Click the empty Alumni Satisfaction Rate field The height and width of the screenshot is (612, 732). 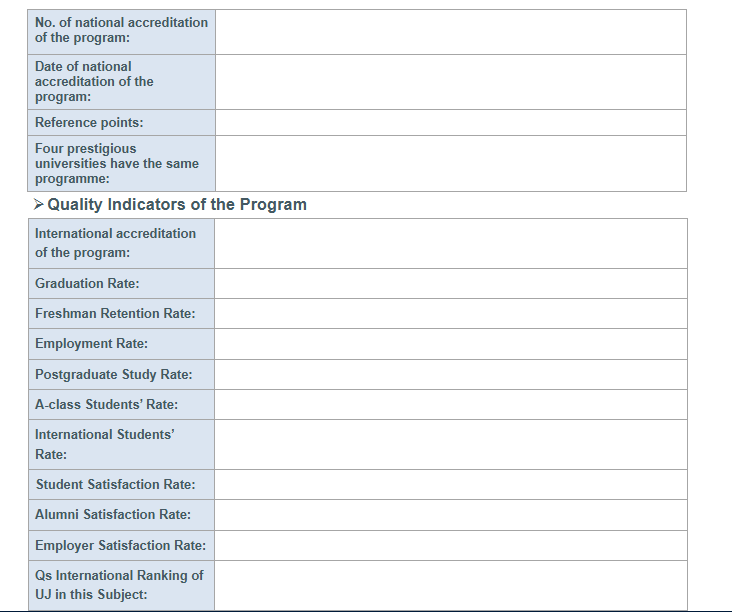coord(450,515)
